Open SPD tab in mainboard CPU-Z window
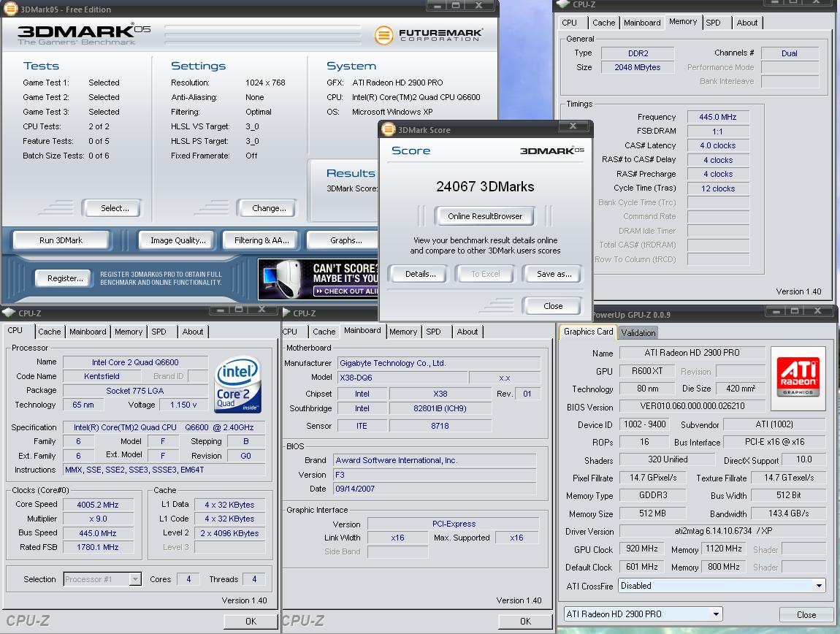This screenshot has height=634, width=840. pyautogui.click(x=433, y=332)
